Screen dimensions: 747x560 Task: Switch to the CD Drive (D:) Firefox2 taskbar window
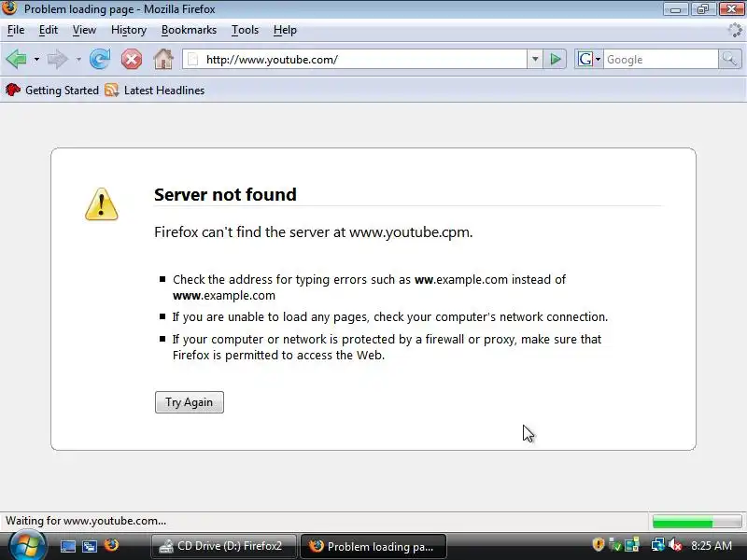[x=223, y=546]
